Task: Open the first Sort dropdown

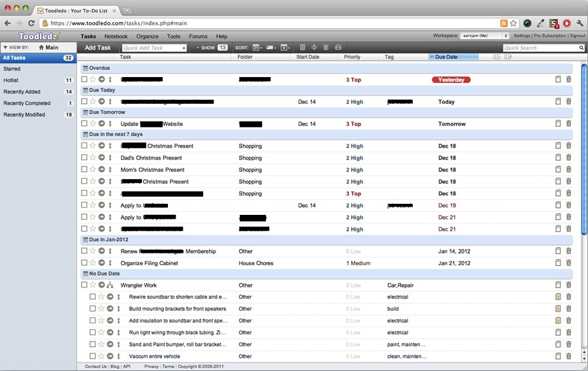Action: [x=257, y=48]
